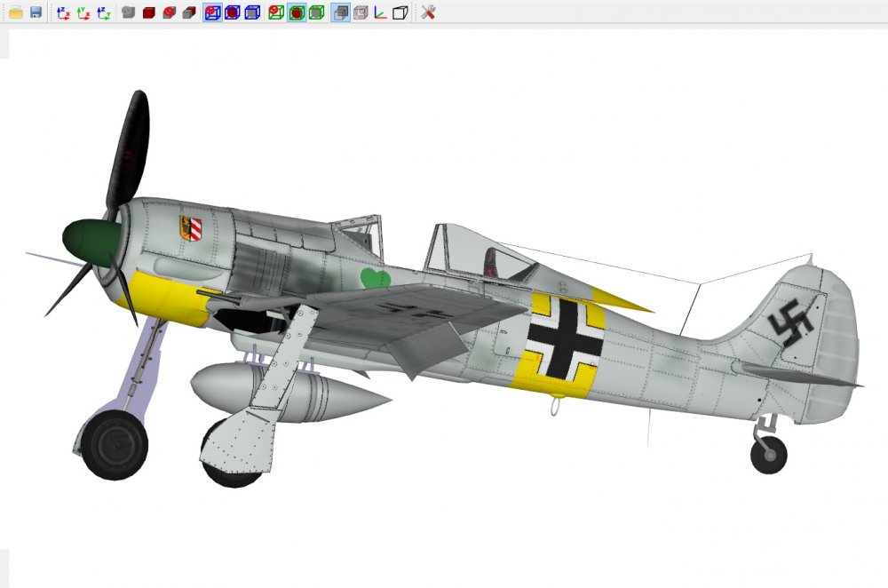
Task: Open settings via the wrench and screwdriver icon
Action: (428, 12)
